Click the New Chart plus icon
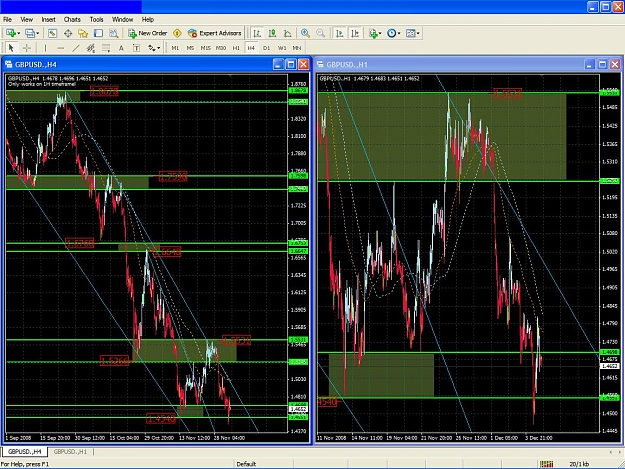625x469 pixels. [11, 33]
